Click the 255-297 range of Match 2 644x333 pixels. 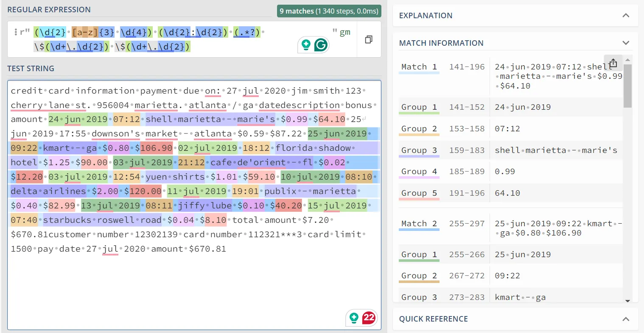(467, 224)
